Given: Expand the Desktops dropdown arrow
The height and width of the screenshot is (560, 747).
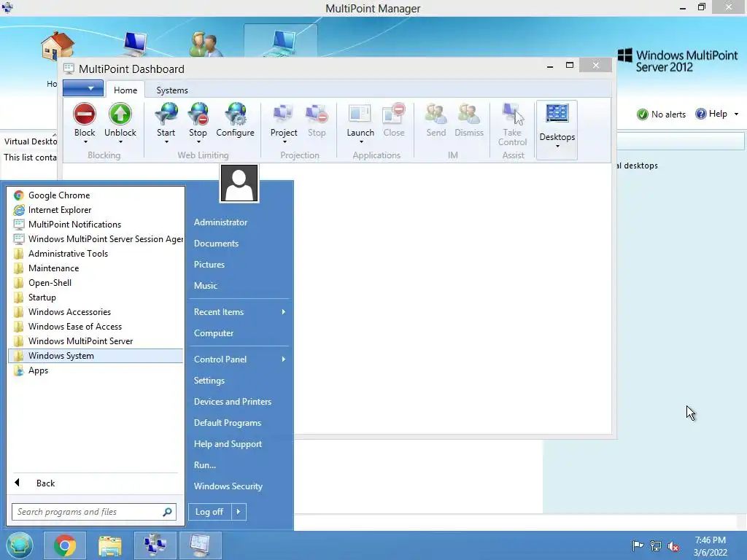Looking at the screenshot, I should 557,146.
